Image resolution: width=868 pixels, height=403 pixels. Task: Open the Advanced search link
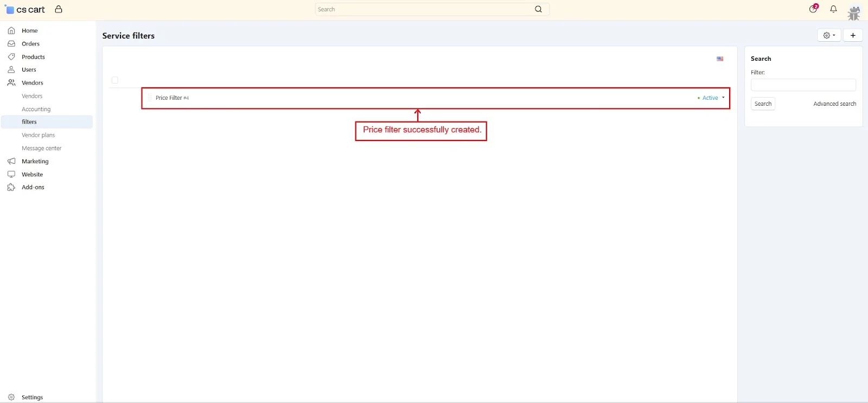pyautogui.click(x=834, y=104)
